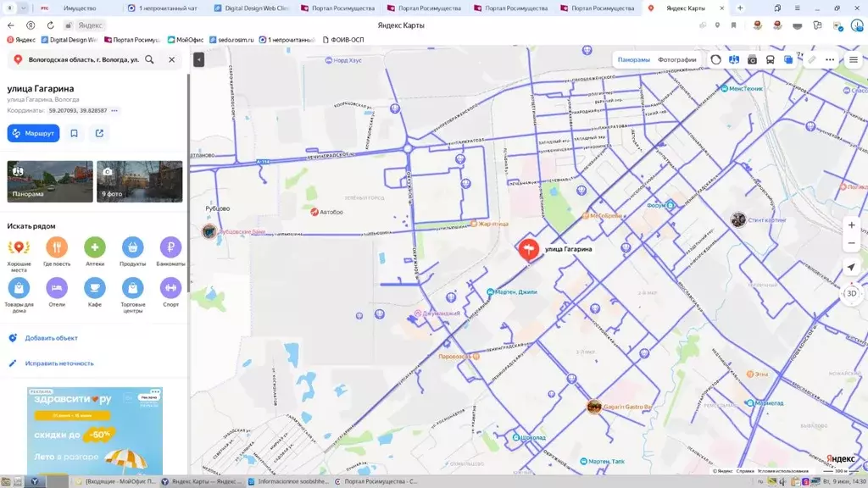868x488 pixels.
Task: Click the search magnifier icon
Action: click(x=149, y=59)
